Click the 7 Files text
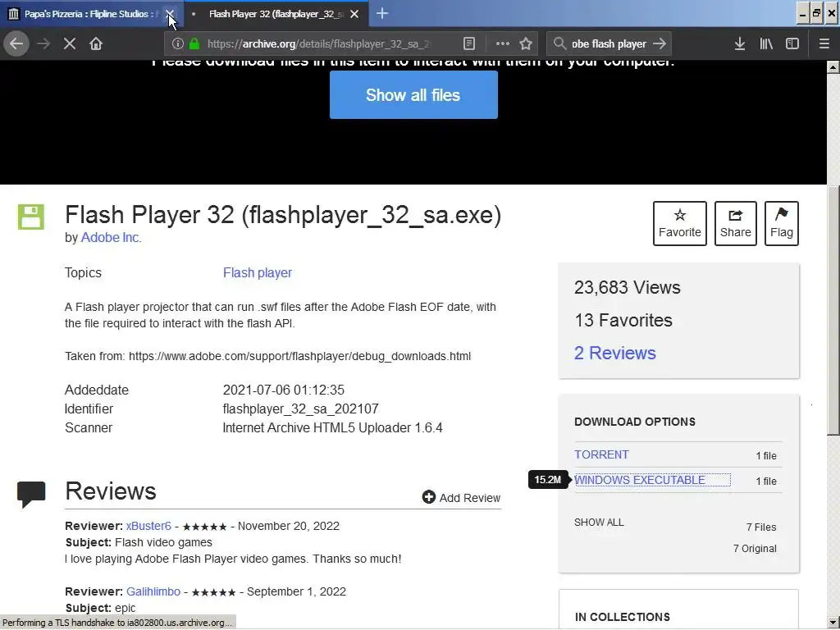840x630 pixels. click(x=761, y=527)
